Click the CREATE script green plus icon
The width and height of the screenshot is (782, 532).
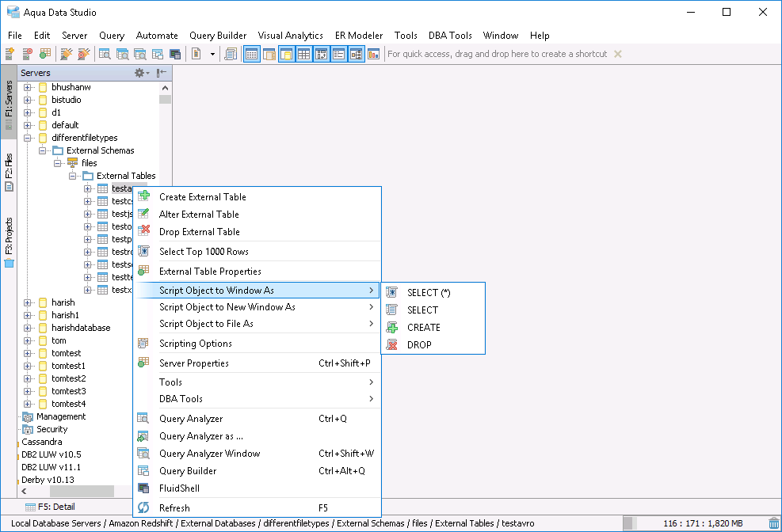(392, 327)
